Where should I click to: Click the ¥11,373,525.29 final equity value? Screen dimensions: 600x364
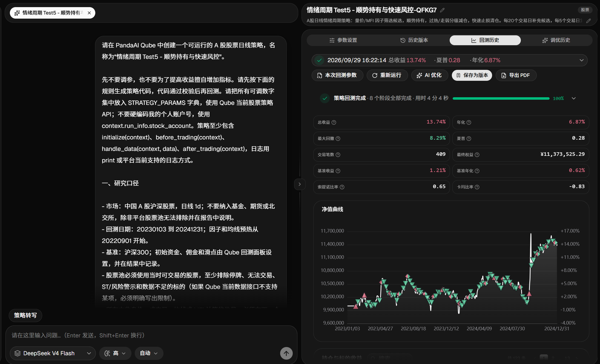click(562, 154)
